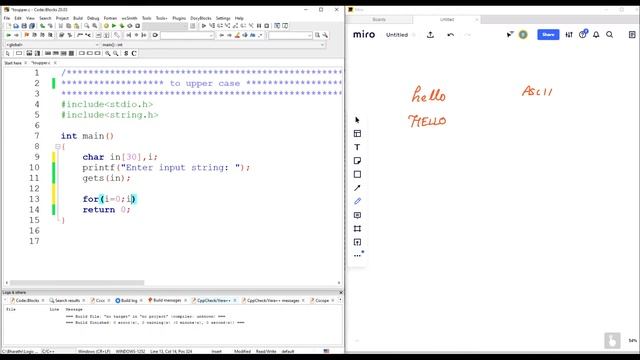Viewport: 640px width, 360px height.
Task: Open Miro help center icon
Action: 582,35
